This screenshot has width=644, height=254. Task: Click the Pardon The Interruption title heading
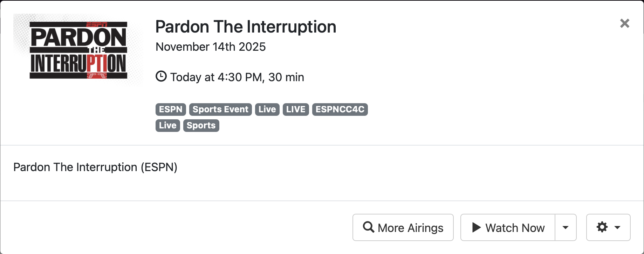[246, 27]
